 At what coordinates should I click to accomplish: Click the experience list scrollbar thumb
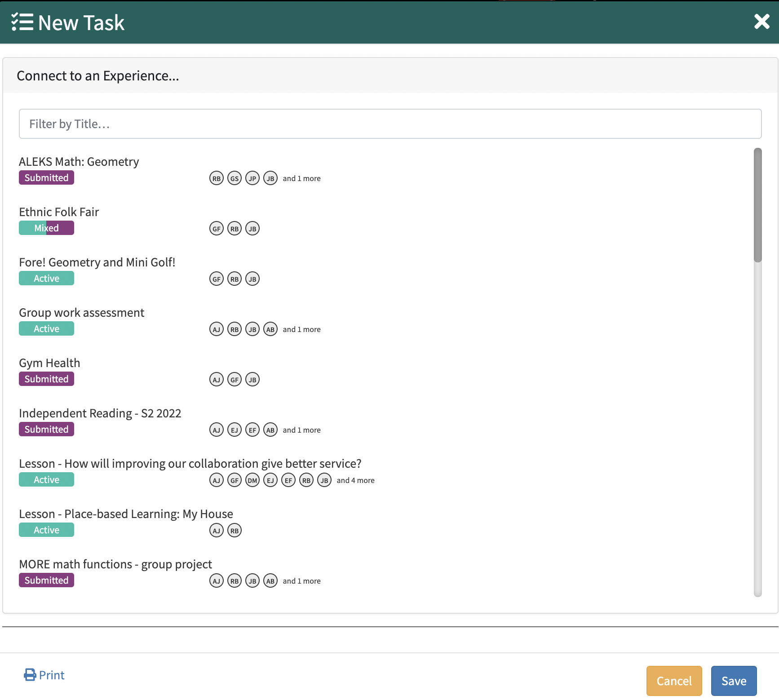click(757, 205)
